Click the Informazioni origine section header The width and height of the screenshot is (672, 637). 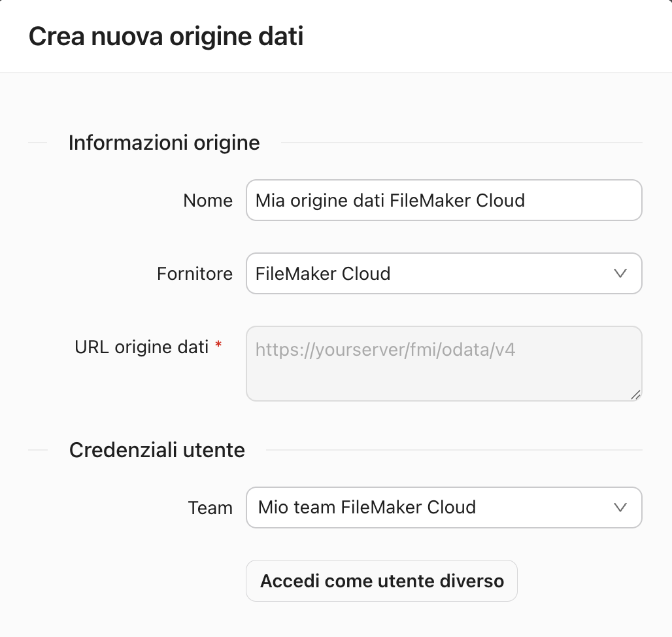coord(163,143)
